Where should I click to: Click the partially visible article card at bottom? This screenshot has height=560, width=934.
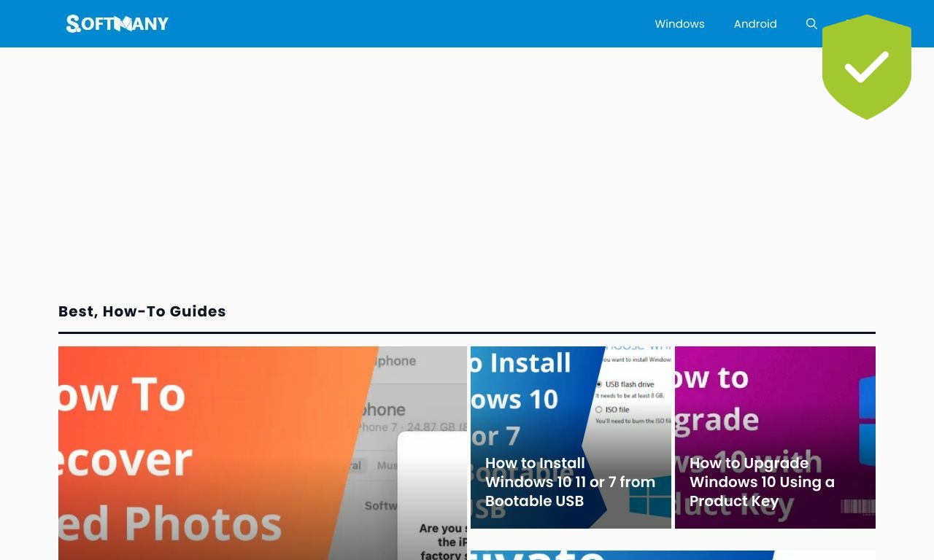pos(671,555)
